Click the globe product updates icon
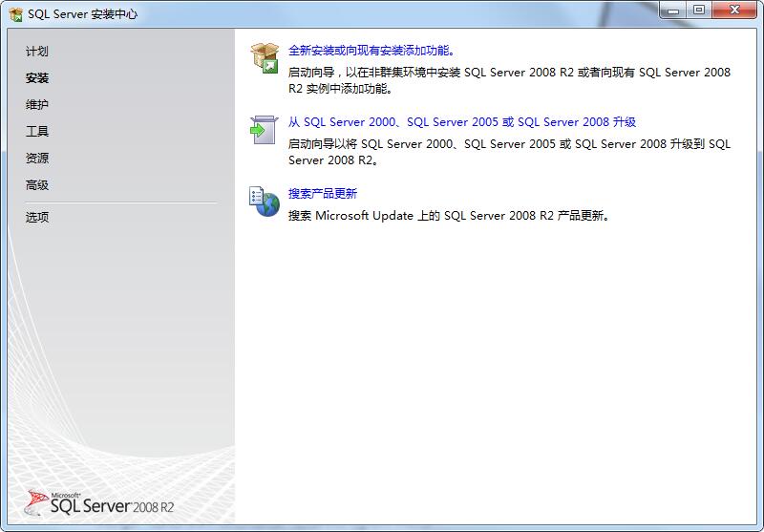 click(x=265, y=202)
